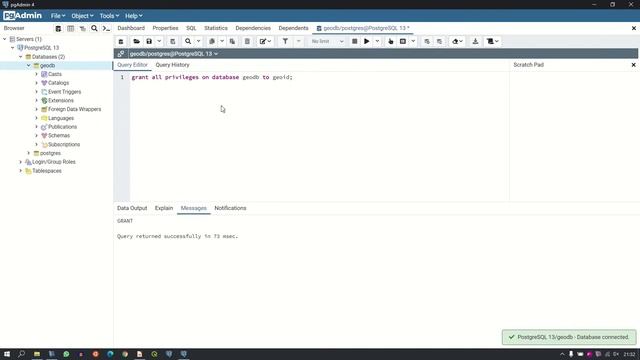Open the Tools menu

click(109, 16)
